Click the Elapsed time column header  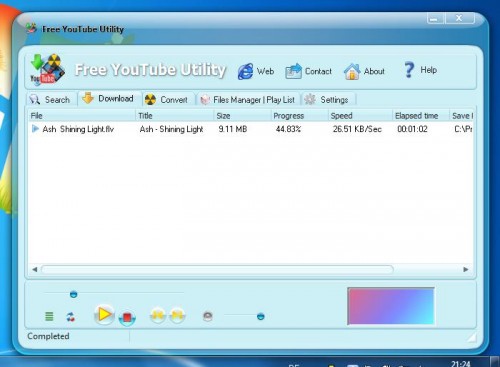[421, 116]
